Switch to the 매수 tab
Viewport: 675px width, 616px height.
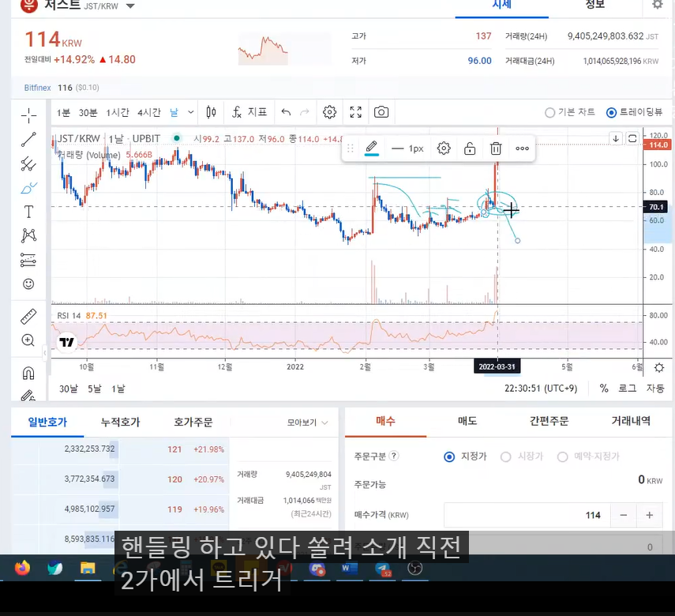(x=385, y=421)
